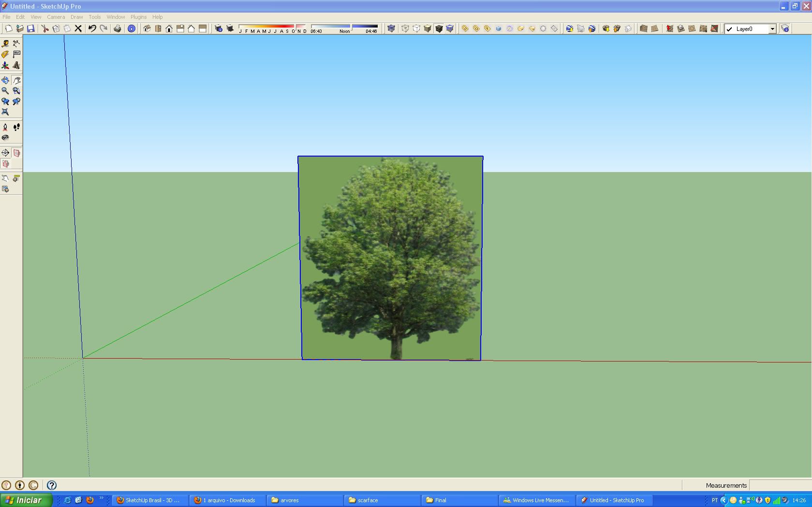Create a new file
The image size is (812, 507).
(x=8, y=29)
